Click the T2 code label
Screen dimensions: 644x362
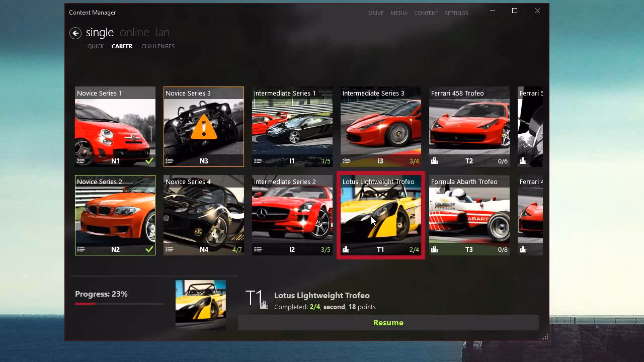pos(469,161)
